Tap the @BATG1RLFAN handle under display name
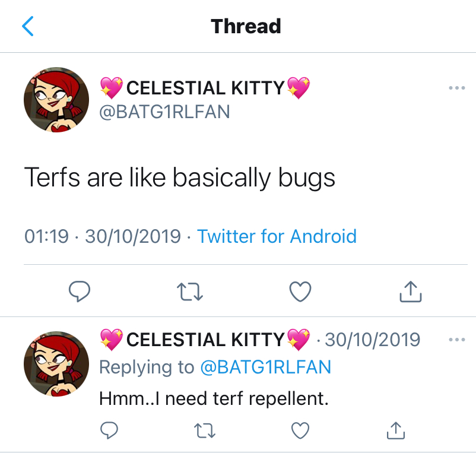 [164, 112]
